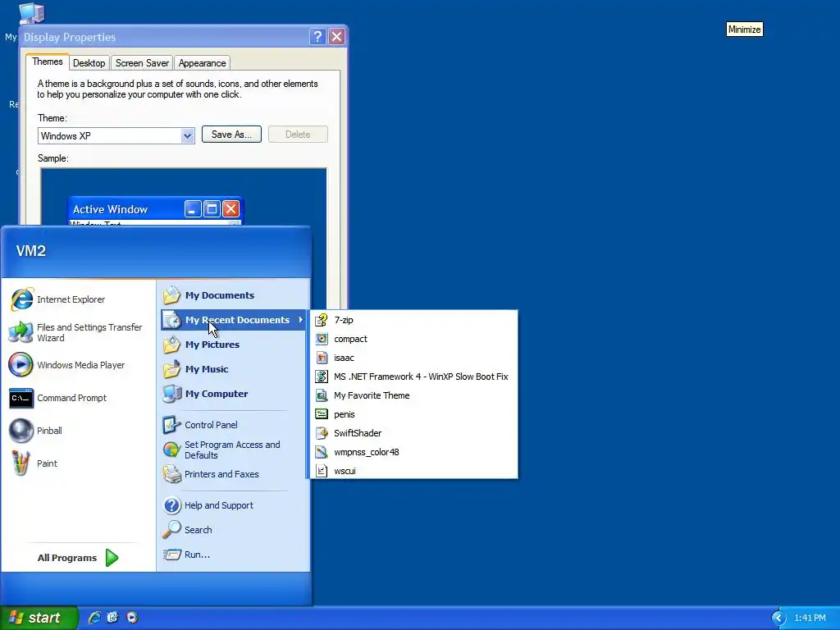This screenshot has height=630, width=840.
Task: Expand the My Recent Documents submenu
Action: coord(234,320)
